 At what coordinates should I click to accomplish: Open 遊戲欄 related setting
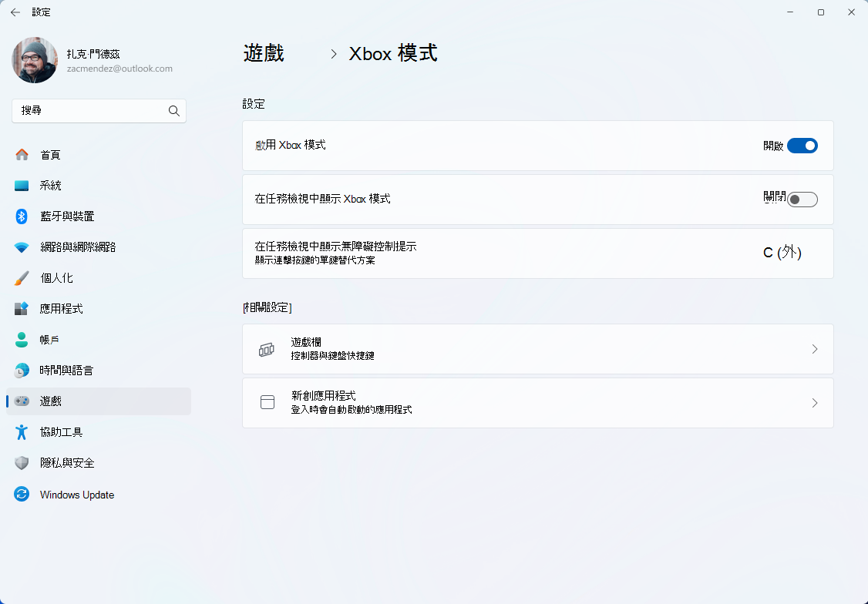click(538, 349)
